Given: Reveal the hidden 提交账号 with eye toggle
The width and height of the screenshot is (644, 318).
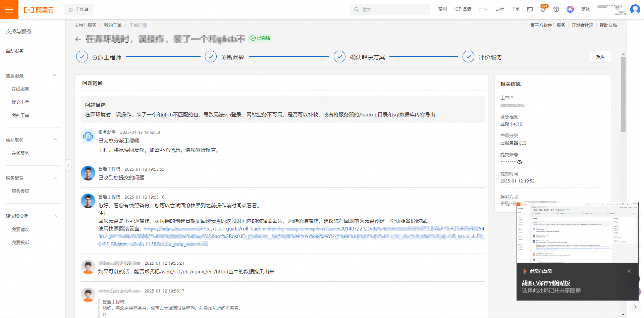Looking at the screenshot, I should pyautogui.click(x=520, y=162).
